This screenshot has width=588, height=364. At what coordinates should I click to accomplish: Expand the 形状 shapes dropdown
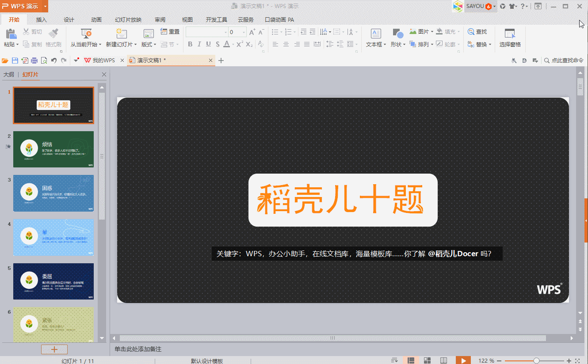[x=404, y=44]
